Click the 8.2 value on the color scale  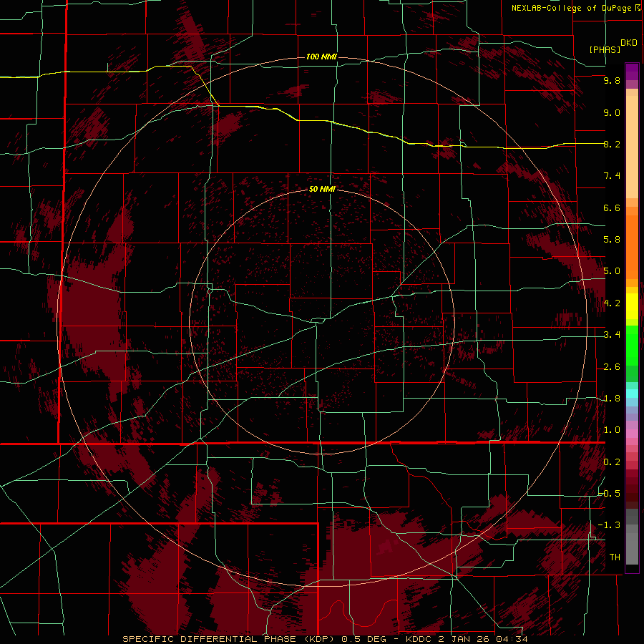click(612, 144)
